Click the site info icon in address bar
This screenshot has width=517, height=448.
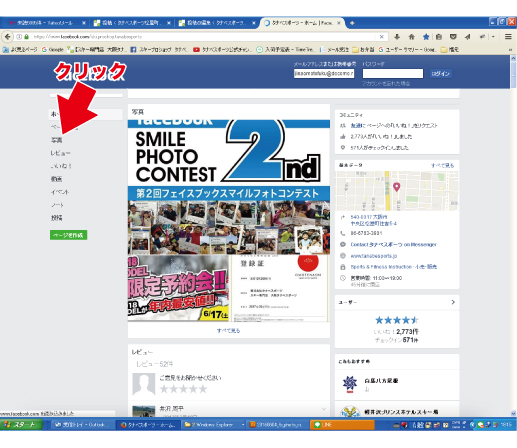click(x=19, y=37)
